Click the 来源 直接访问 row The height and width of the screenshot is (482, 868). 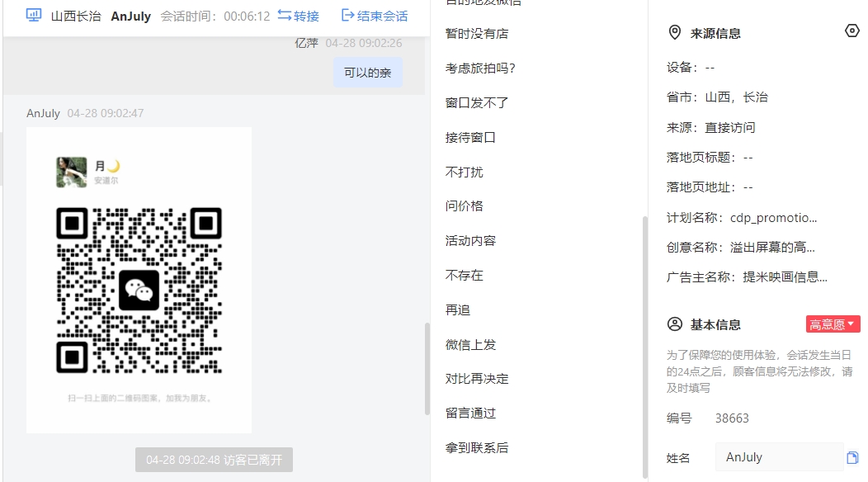pos(710,128)
